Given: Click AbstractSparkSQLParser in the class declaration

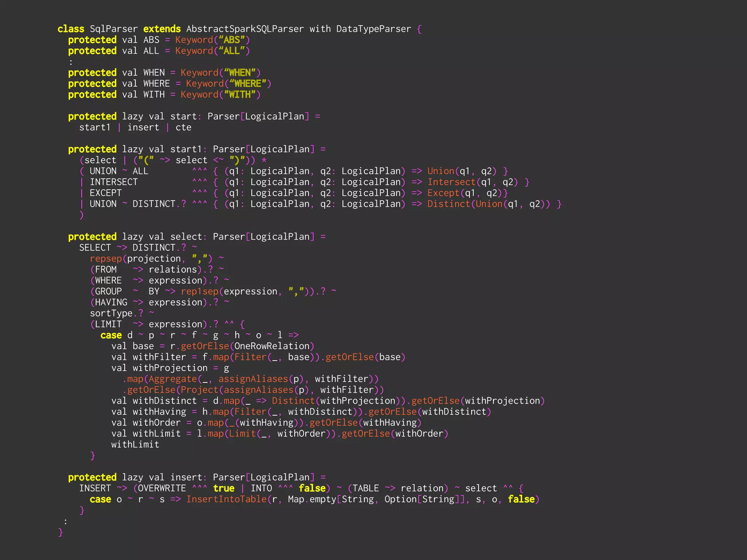Looking at the screenshot, I should [245, 29].
